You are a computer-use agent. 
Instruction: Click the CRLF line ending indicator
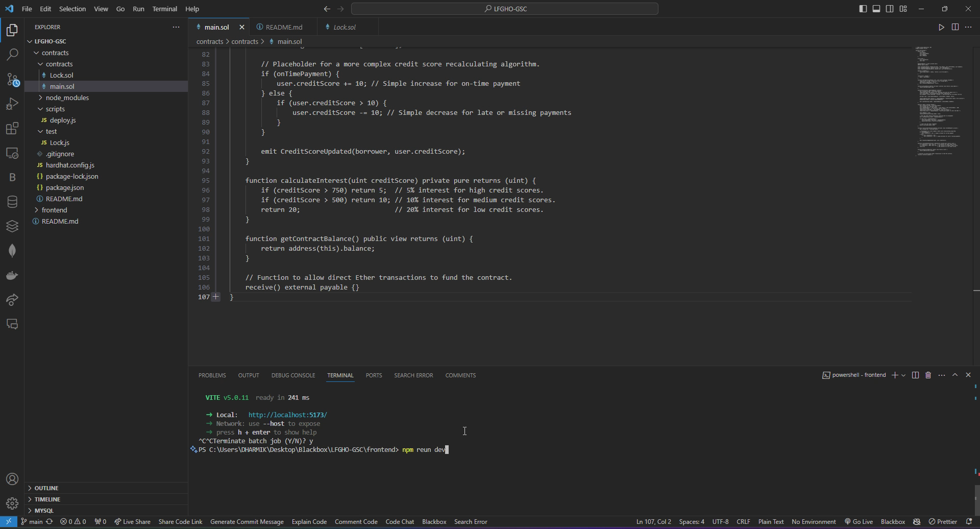point(743,522)
